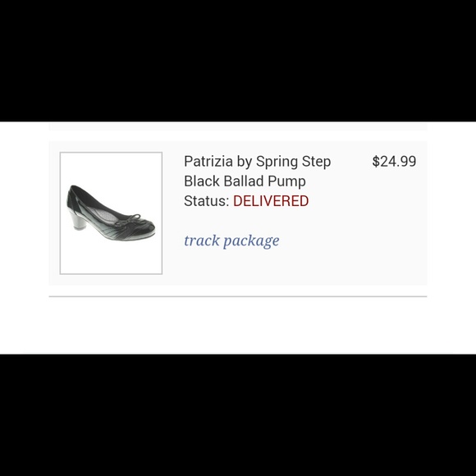Screen dimensions: 476x476
Task: Click the Spring Step brand text
Action: 293,162
